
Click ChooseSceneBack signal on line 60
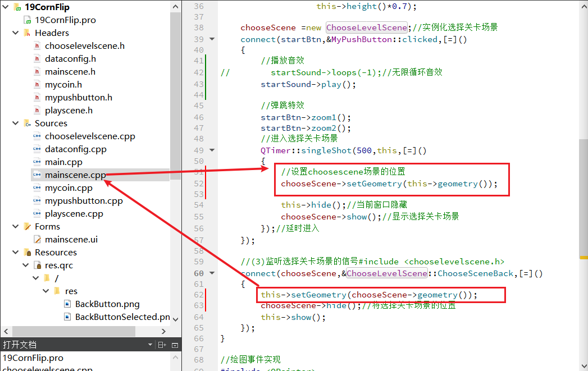click(x=475, y=273)
